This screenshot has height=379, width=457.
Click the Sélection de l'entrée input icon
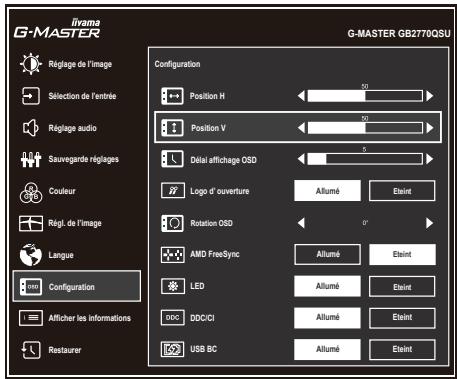[x=31, y=96]
